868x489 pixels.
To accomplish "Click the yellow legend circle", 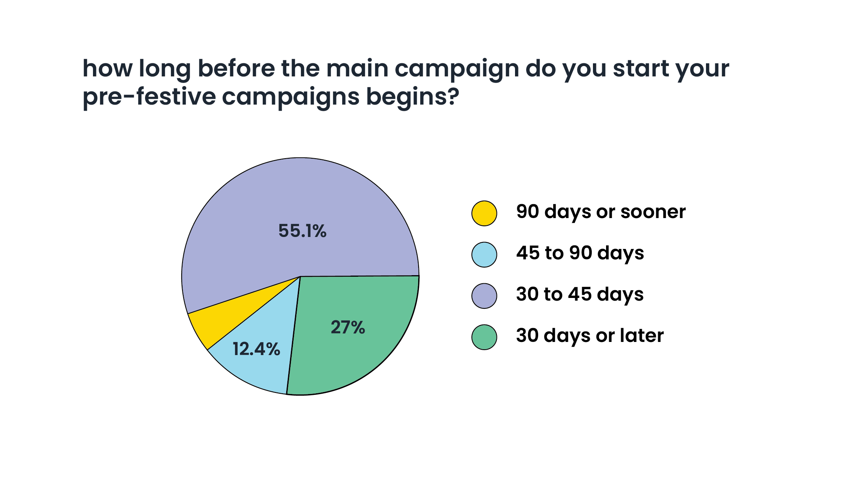I will [x=484, y=213].
